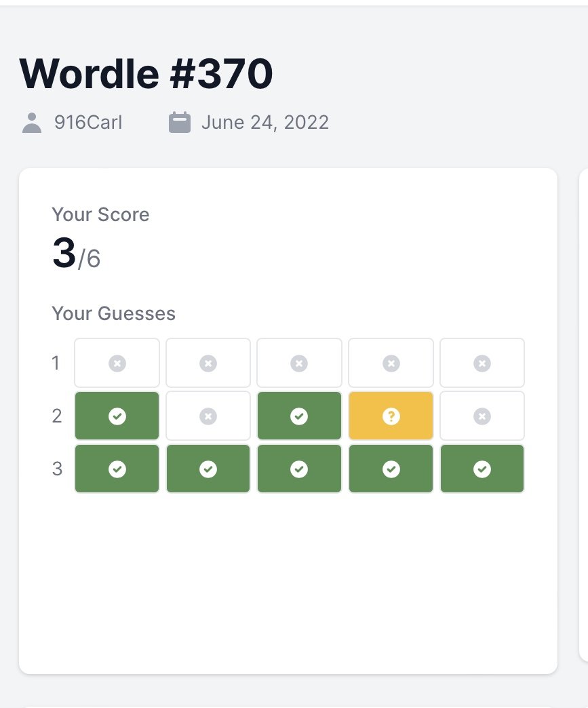Click the Wordle #370 heading
588x708 pixels.
tap(146, 74)
